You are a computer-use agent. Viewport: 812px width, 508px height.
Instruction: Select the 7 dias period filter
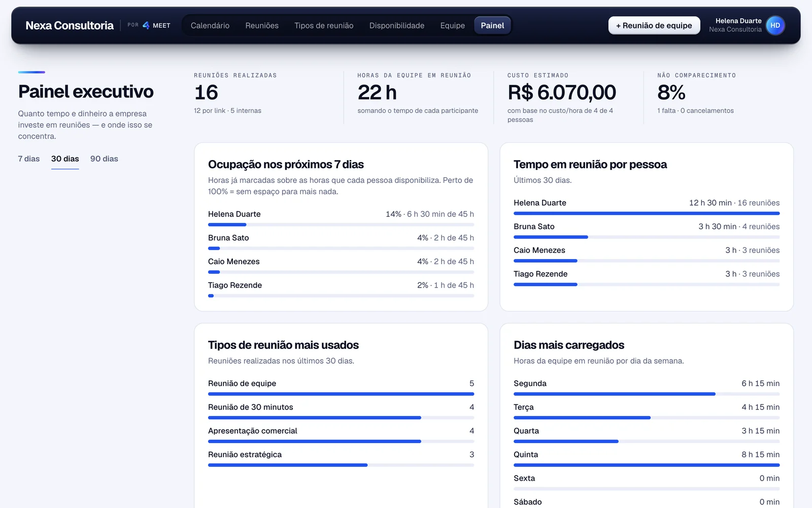pyautogui.click(x=29, y=159)
